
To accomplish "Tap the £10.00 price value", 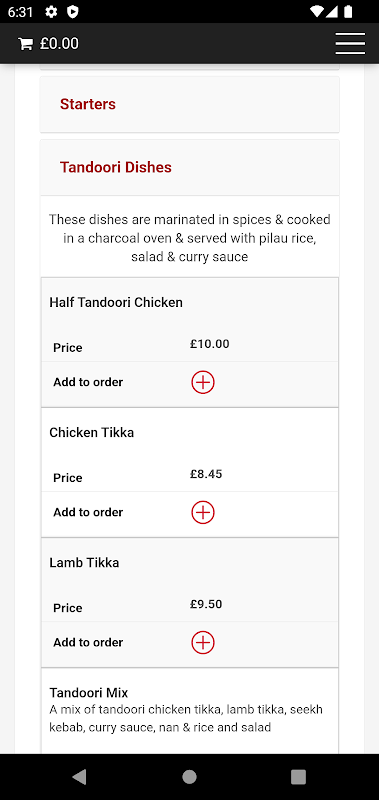I will coord(210,344).
